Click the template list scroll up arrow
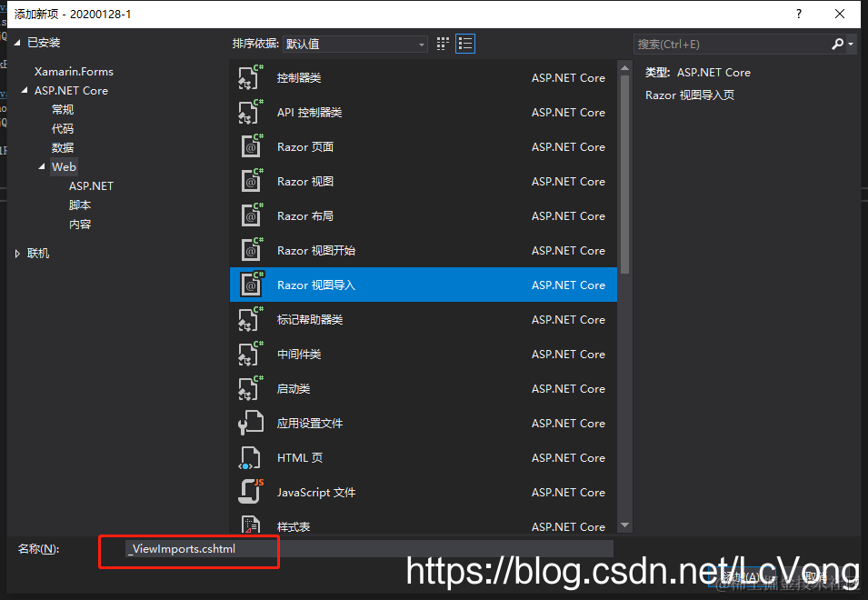 pos(625,68)
